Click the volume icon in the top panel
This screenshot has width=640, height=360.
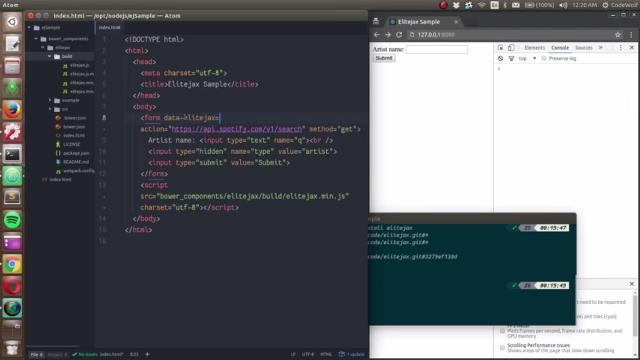563,5
